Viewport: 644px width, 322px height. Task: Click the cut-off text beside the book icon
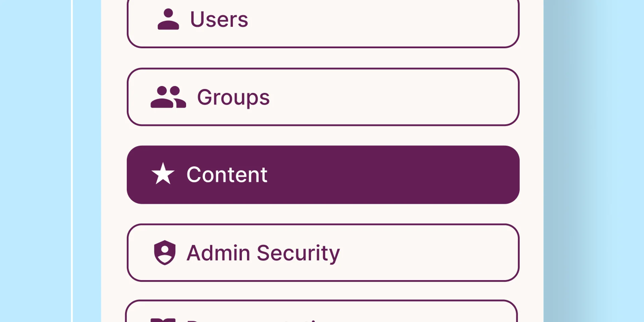coord(252,321)
